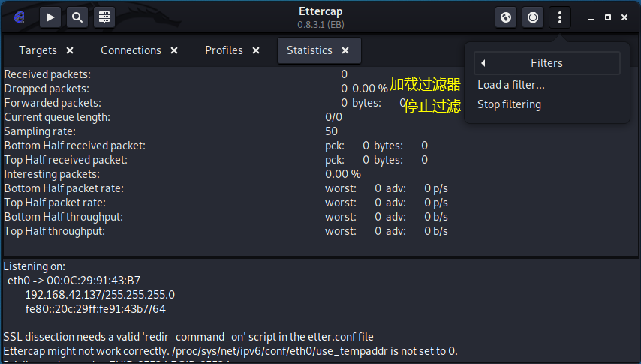The image size is (641, 364).
Task: Click the 'Sampling rate:' label
Action: coord(40,131)
